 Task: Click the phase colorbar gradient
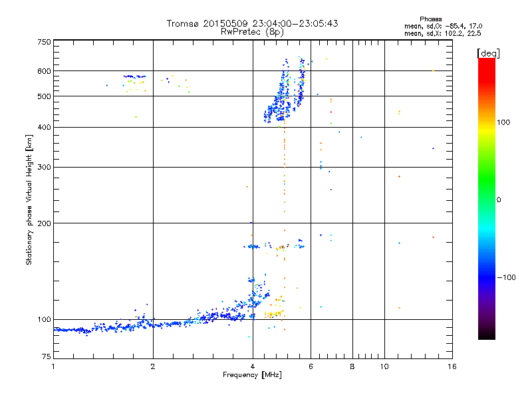[487, 199]
